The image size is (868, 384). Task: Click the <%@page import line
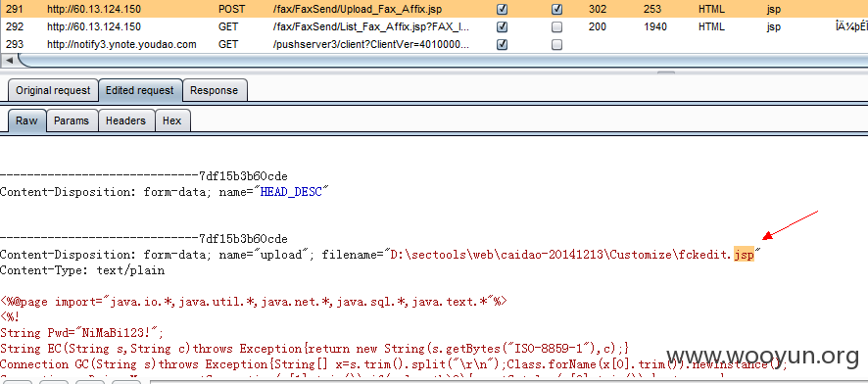[x=254, y=302]
